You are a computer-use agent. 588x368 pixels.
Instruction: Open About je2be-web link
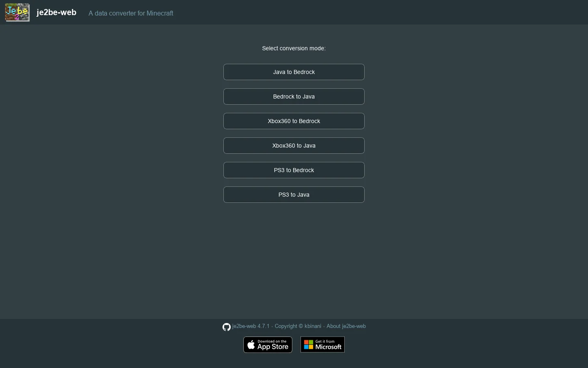click(x=346, y=326)
